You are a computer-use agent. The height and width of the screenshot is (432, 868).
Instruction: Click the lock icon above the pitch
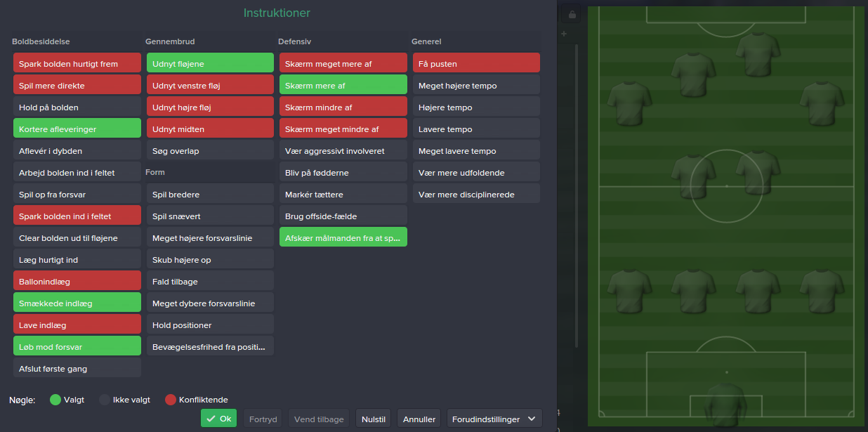[572, 14]
